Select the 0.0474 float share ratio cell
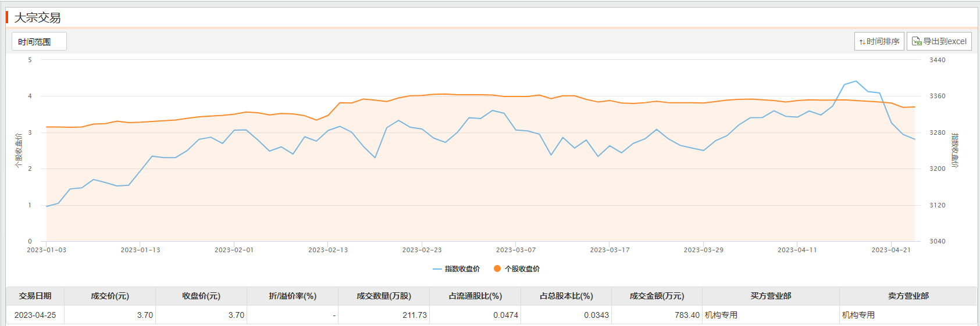Screen dimensions: 980x326 [x=475, y=315]
